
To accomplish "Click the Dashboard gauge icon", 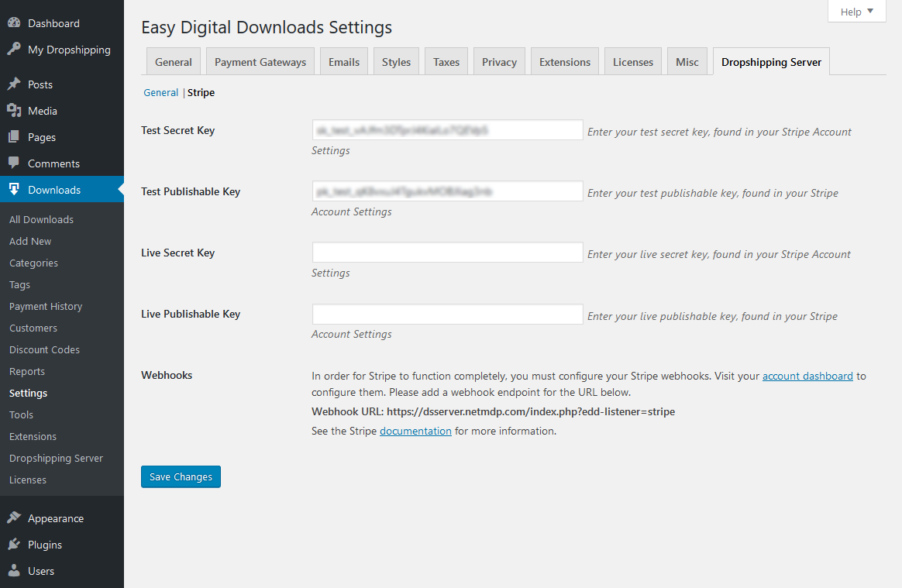I will (x=14, y=23).
